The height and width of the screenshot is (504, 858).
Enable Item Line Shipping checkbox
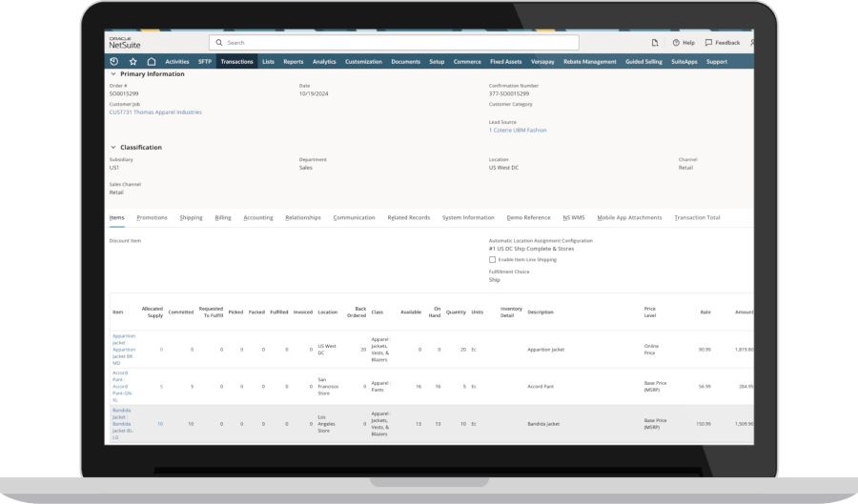[x=493, y=260]
